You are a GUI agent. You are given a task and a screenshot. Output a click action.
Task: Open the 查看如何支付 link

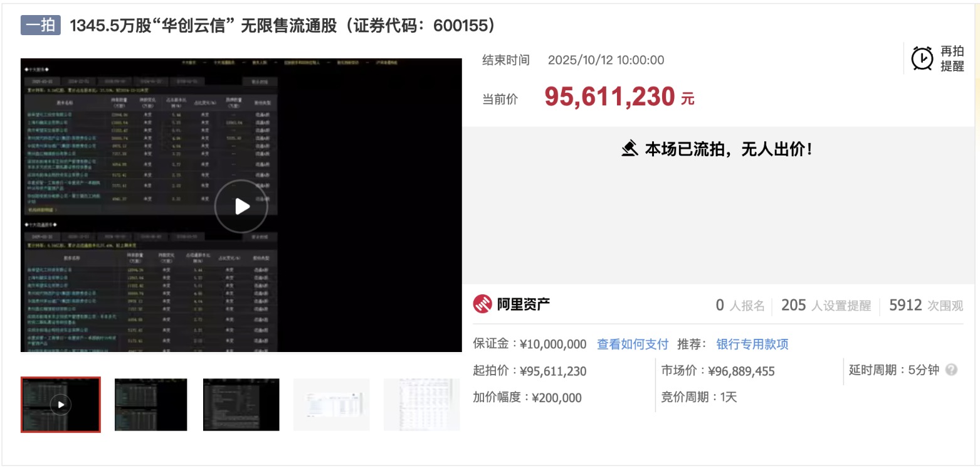tap(632, 344)
